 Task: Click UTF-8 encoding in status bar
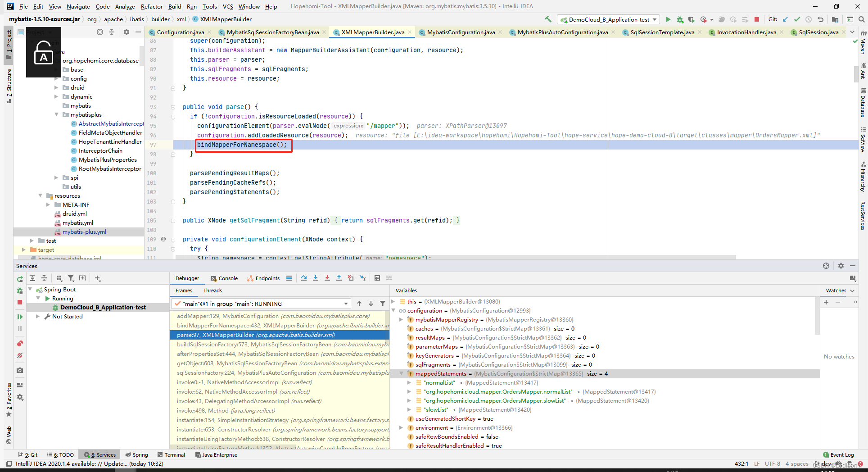pos(772,463)
